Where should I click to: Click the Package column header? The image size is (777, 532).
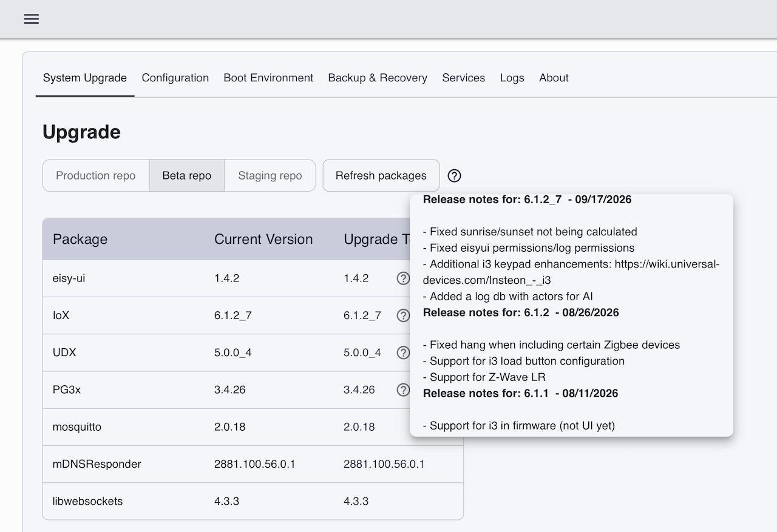tap(80, 239)
